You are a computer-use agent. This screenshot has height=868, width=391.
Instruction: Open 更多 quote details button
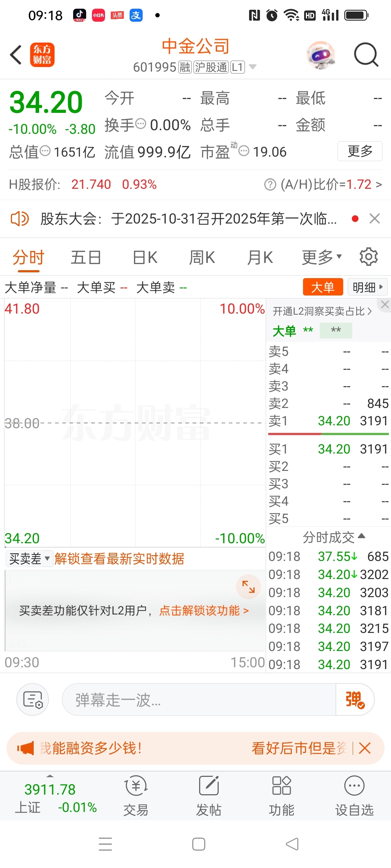[x=360, y=151]
